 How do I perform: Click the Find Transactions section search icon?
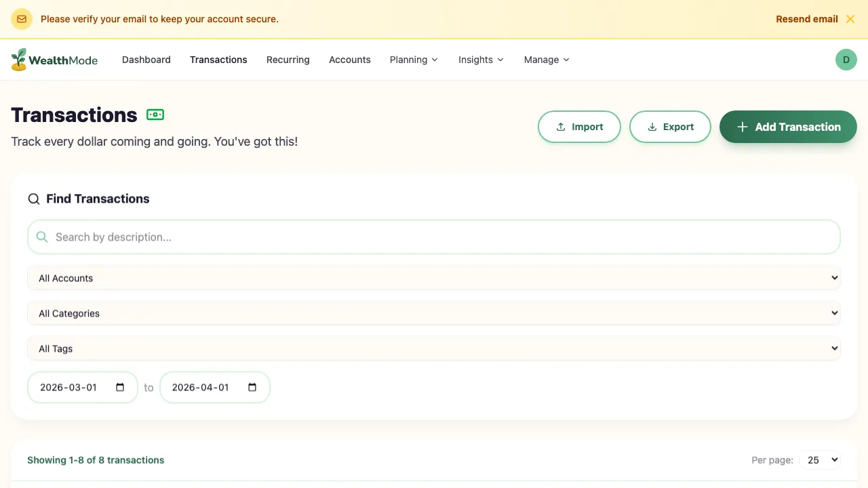tap(33, 199)
